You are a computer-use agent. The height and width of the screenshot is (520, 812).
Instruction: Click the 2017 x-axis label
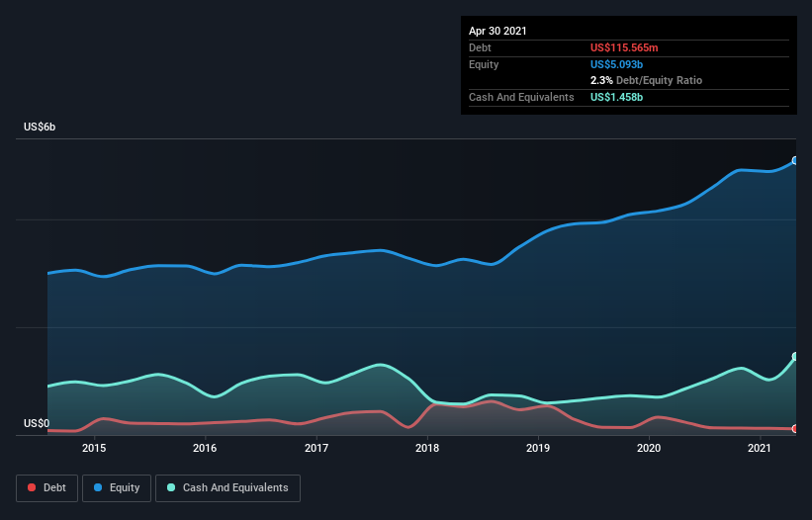(316, 448)
